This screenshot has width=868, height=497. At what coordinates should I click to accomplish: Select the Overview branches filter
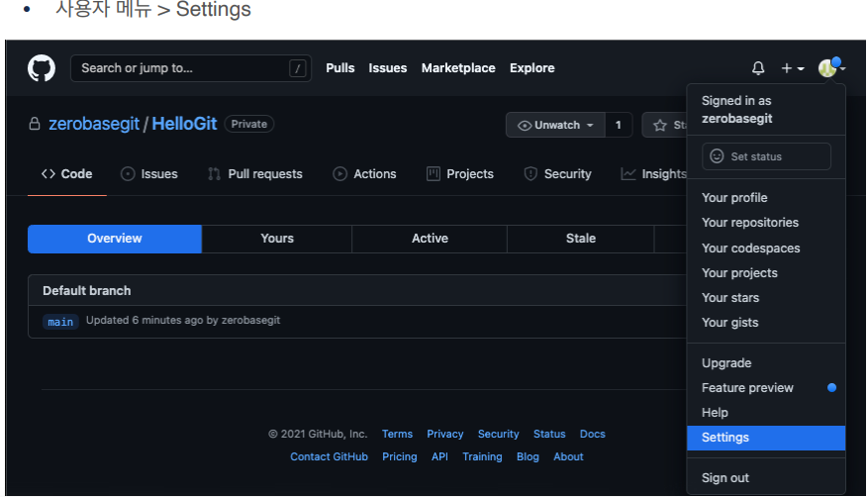coord(115,239)
